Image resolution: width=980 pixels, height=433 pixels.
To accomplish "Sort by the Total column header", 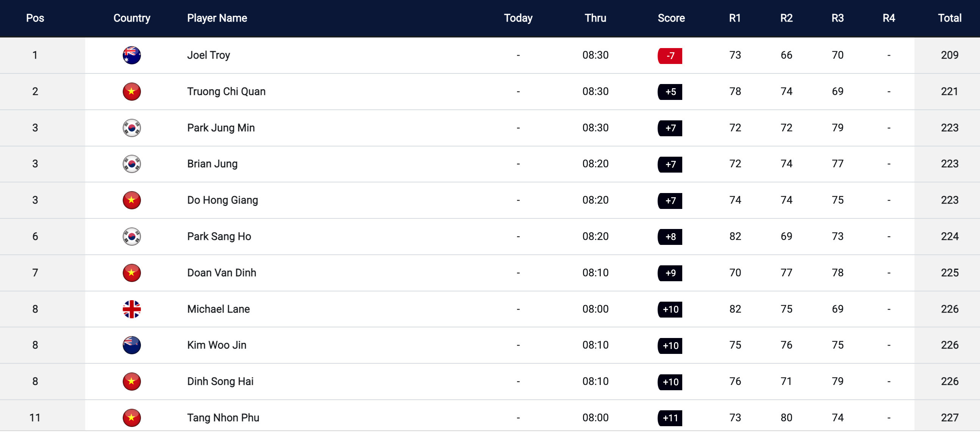I will tap(949, 18).
